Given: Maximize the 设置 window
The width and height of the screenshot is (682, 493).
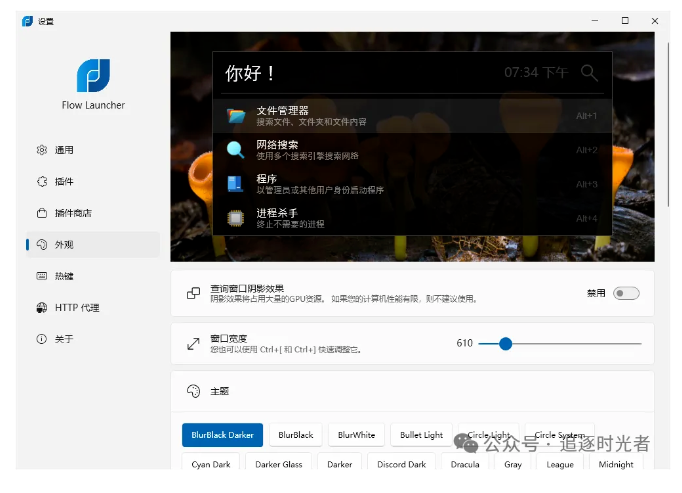Looking at the screenshot, I should pyautogui.click(x=625, y=21).
